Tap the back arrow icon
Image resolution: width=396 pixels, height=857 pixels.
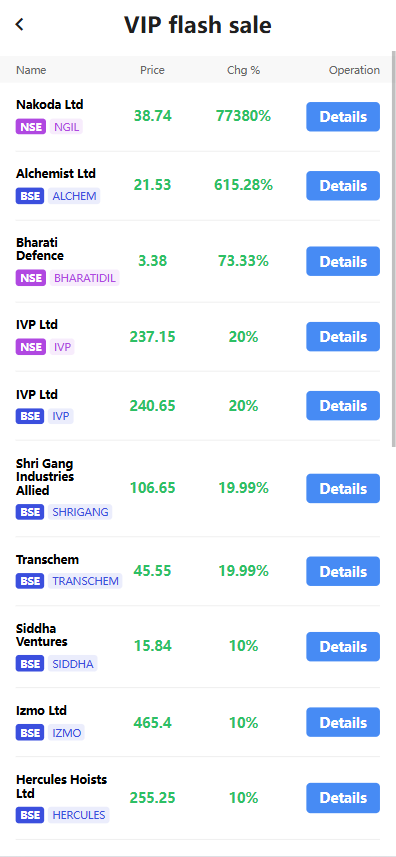[20, 24]
